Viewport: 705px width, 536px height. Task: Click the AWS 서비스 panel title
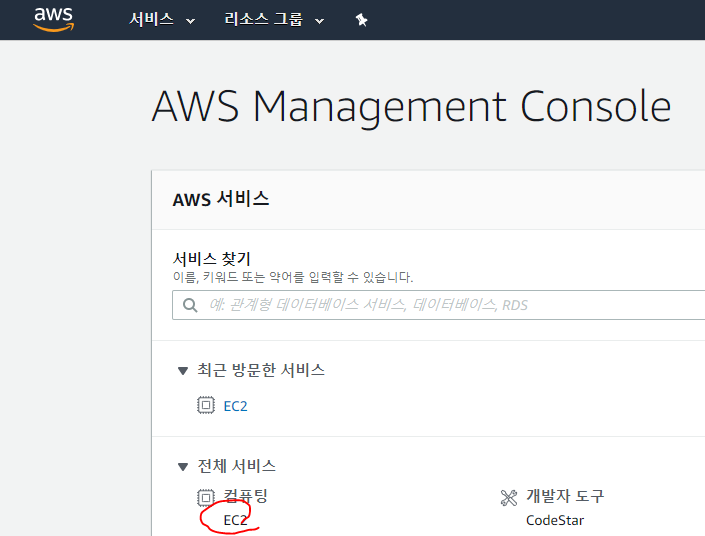click(221, 199)
